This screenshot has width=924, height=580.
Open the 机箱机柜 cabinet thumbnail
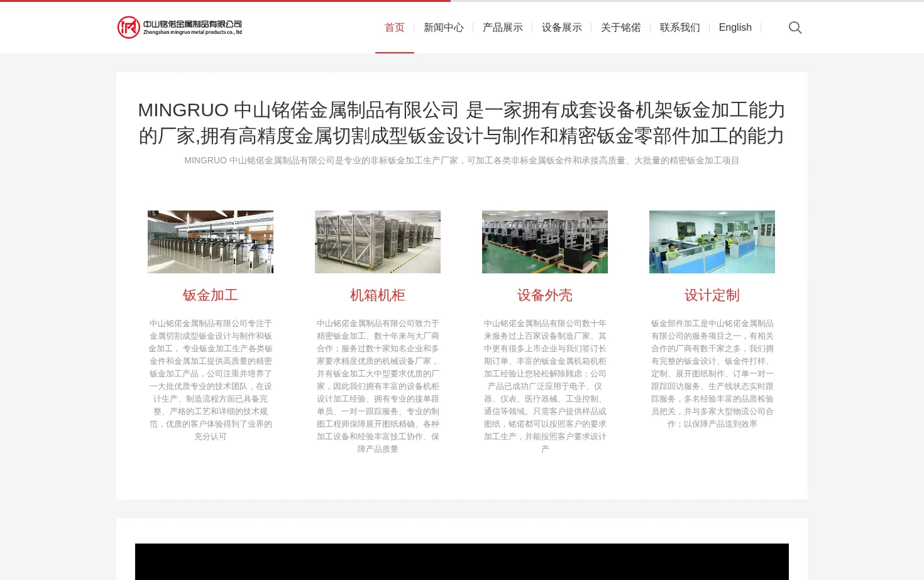pyautogui.click(x=378, y=242)
